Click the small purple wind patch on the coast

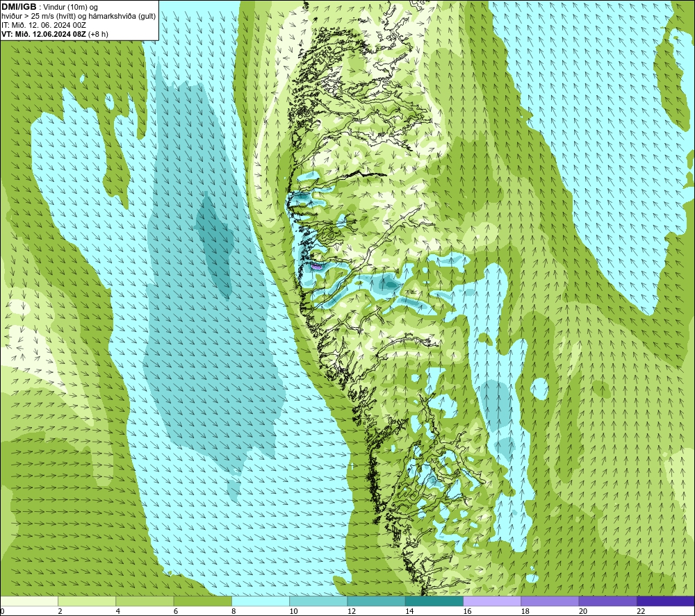coord(317,267)
